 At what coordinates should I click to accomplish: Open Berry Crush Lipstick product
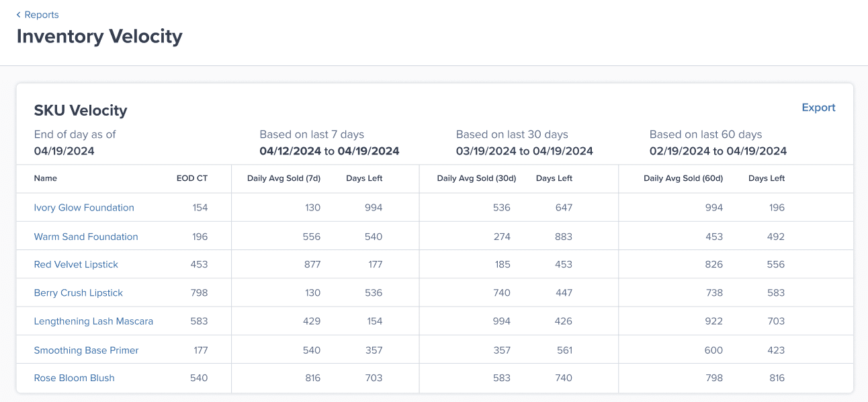pos(79,293)
